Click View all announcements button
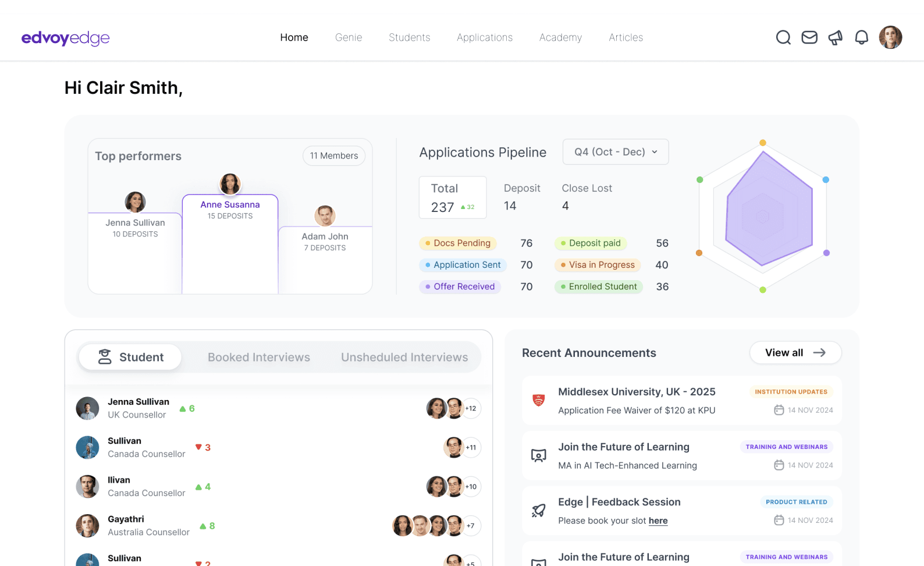This screenshot has width=924, height=566. pyautogui.click(x=795, y=353)
